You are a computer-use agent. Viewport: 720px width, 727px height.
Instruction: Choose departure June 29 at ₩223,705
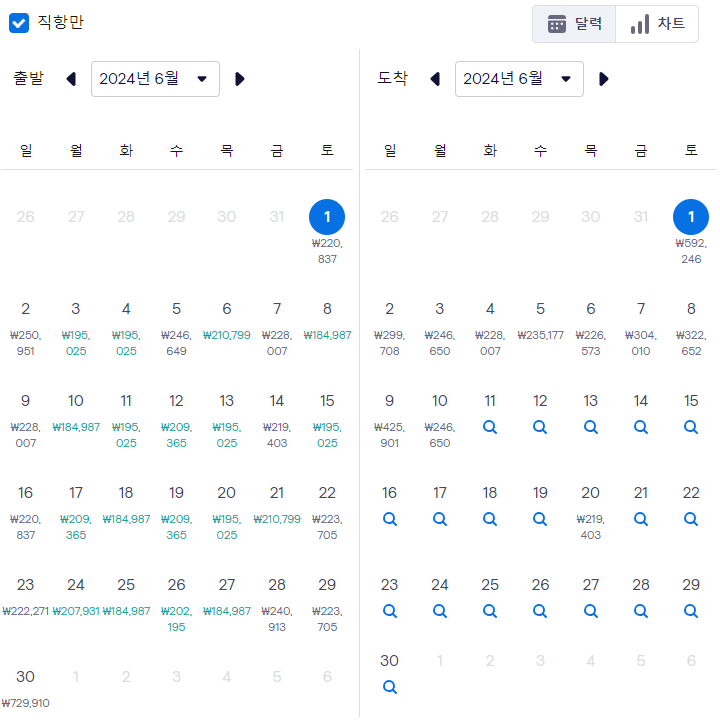click(327, 605)
